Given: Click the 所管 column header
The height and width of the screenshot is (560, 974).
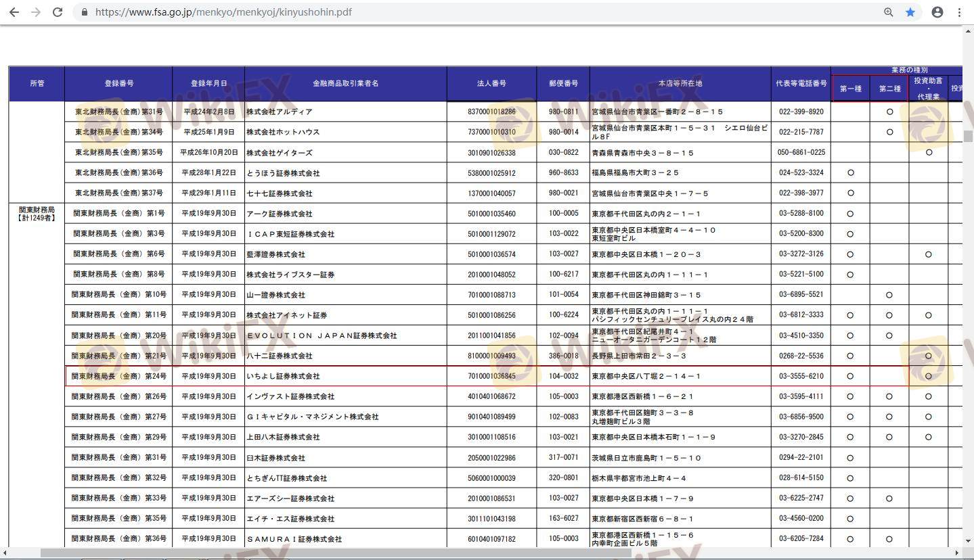Looking at the screenshot, I should coord(37,84).
